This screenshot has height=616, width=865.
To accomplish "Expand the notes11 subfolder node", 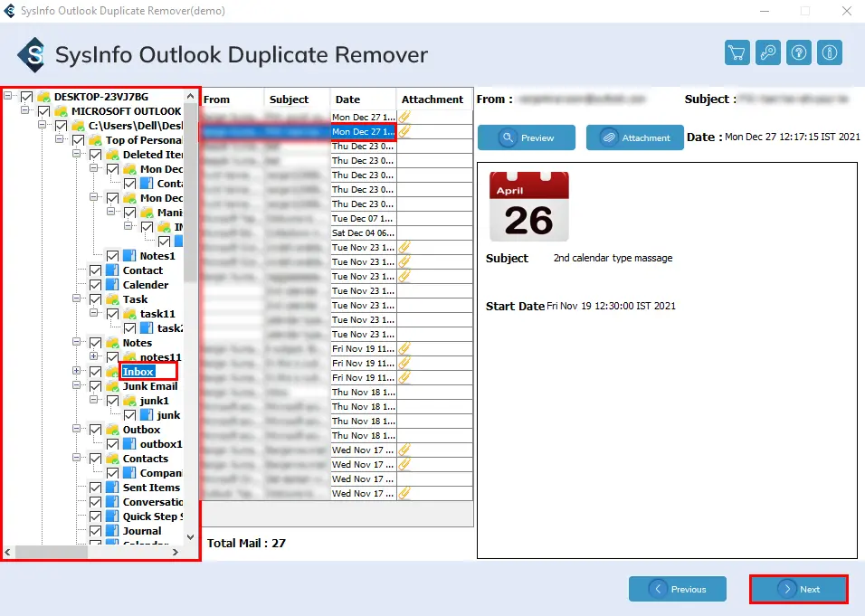I will tap(94, 357).
